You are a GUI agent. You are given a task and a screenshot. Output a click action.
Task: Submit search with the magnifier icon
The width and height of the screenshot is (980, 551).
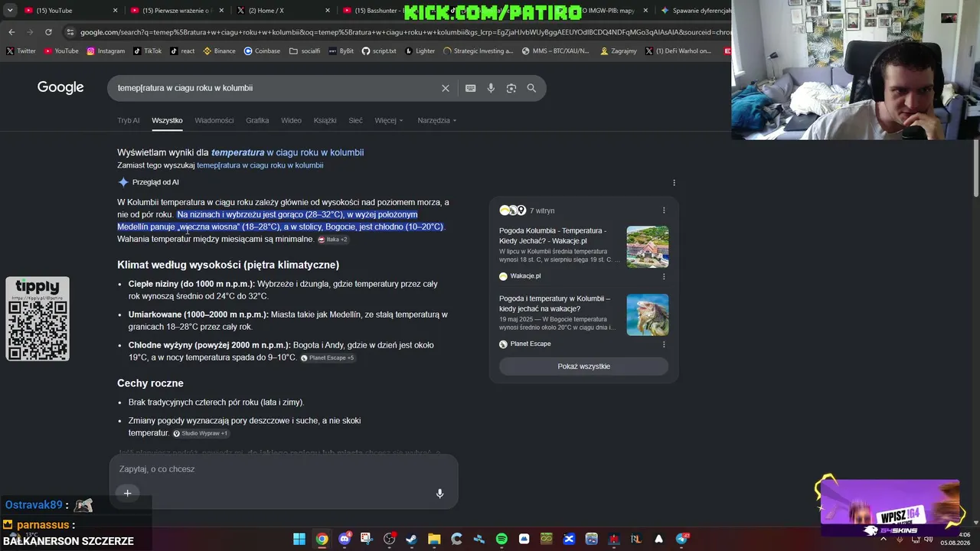pos(531,88)
